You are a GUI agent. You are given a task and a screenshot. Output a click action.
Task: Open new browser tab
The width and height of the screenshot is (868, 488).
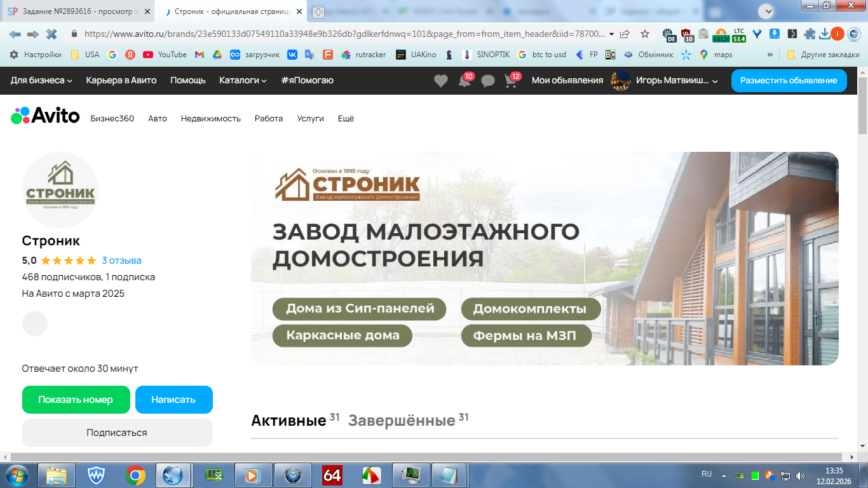318,11
